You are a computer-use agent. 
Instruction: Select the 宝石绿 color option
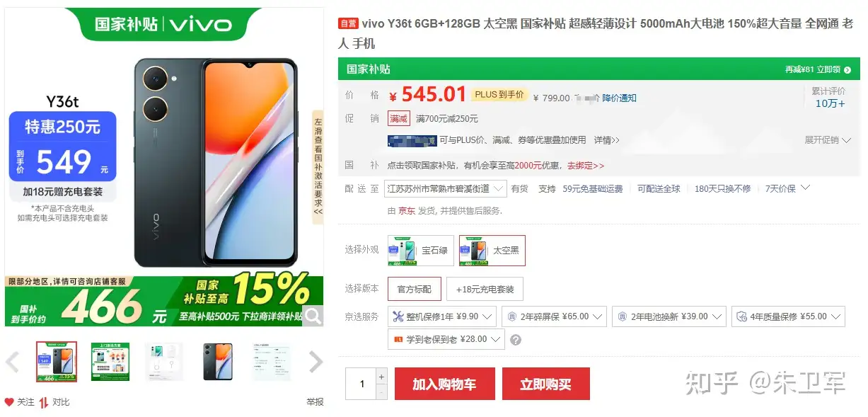[421, 251]
